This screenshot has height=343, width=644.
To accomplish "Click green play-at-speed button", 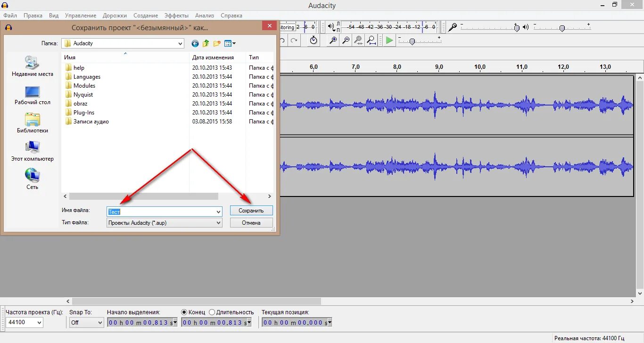I will coord(389,41).
